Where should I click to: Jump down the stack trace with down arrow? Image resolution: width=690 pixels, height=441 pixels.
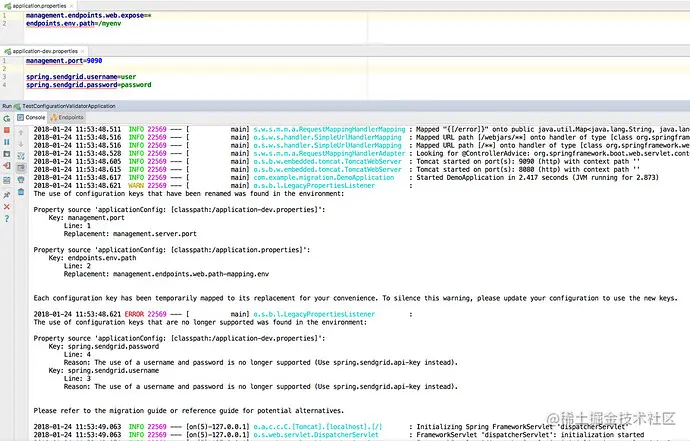[x=21, y=144]
